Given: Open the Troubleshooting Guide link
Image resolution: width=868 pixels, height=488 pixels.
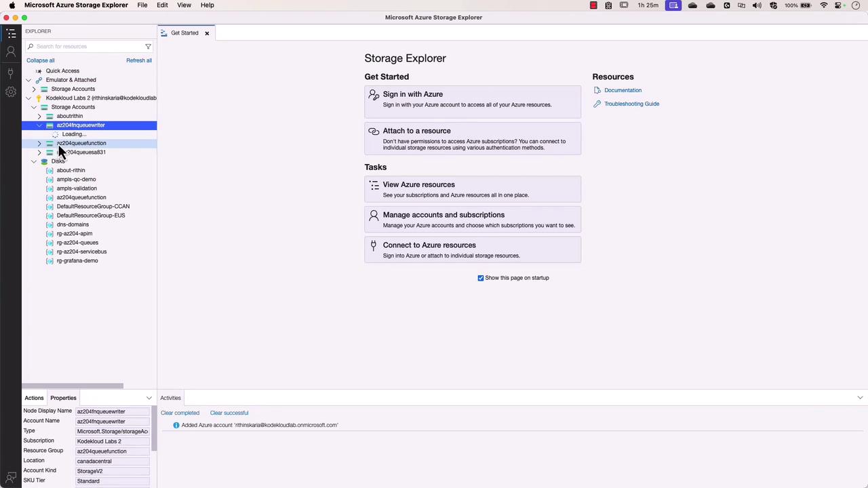Looking at the screenshot, I should (632, 104).
